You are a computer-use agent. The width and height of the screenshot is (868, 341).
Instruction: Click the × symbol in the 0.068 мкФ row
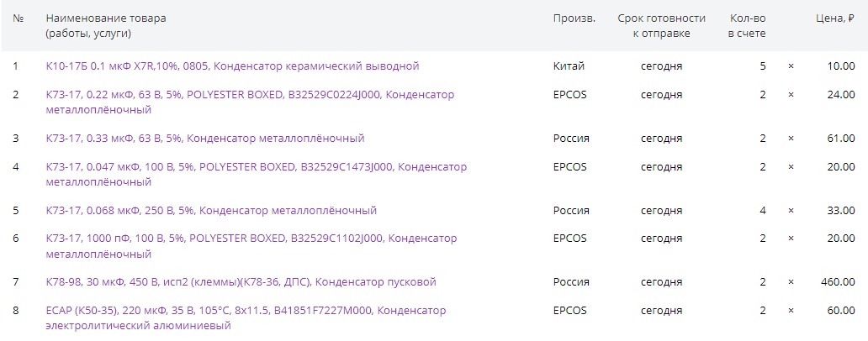(791, 210)
